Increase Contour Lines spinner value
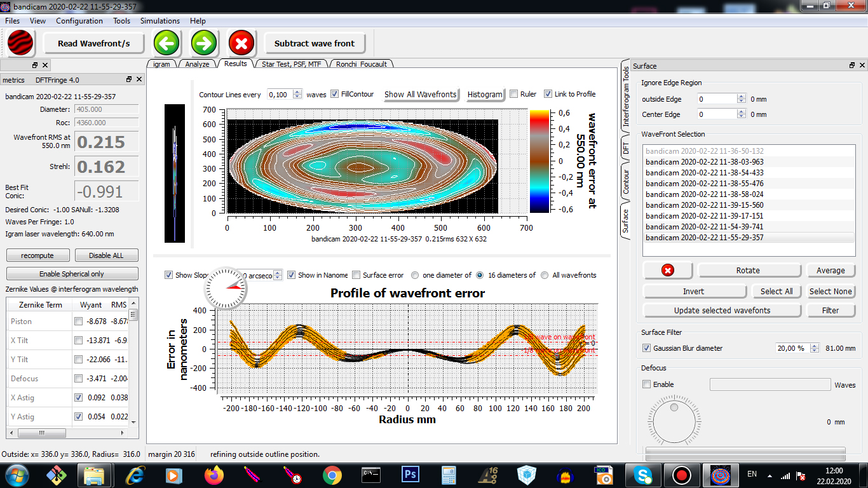Viewport: 868px width, 488px height. [297, 91]
